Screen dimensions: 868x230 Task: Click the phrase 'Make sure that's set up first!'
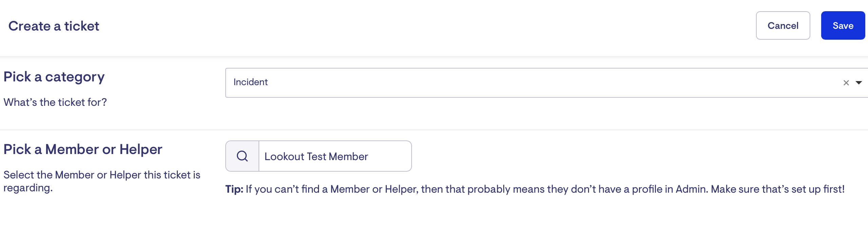778,189
